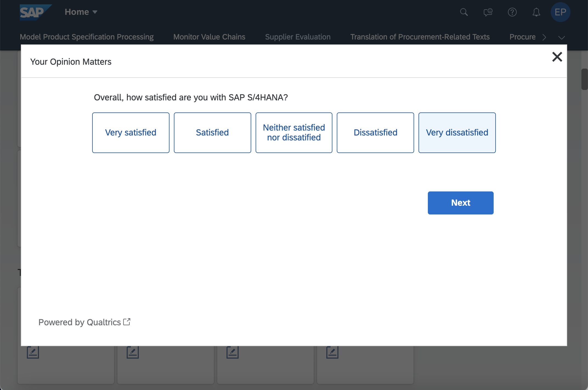
Task: Click the second edit-document tile icon behind the dialog
Action: 133,352
